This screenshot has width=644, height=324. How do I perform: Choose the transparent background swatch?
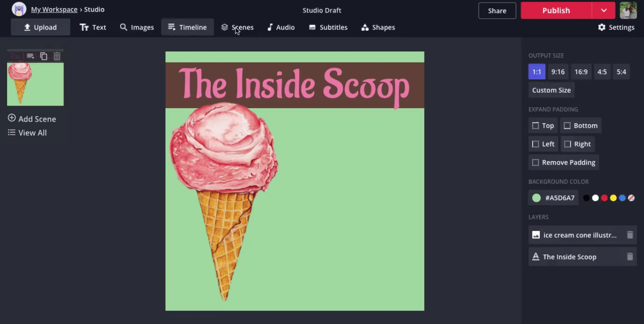[x=631, y=198]
